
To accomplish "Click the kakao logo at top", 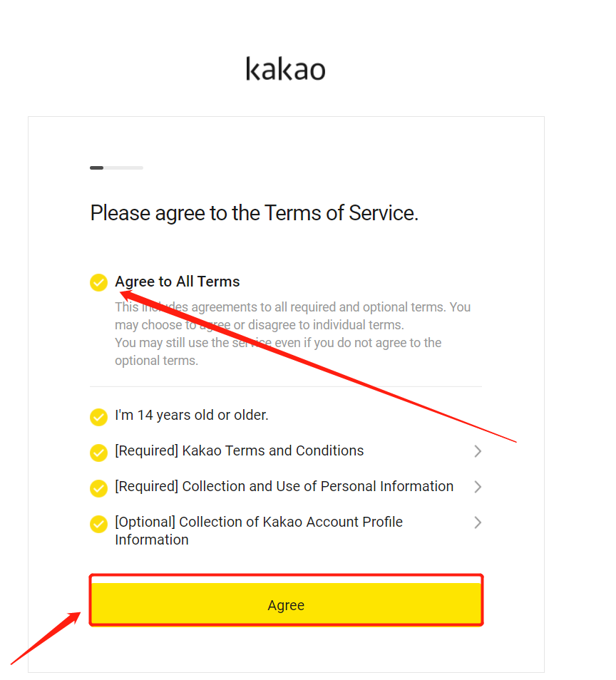I will tap(285, 69).
